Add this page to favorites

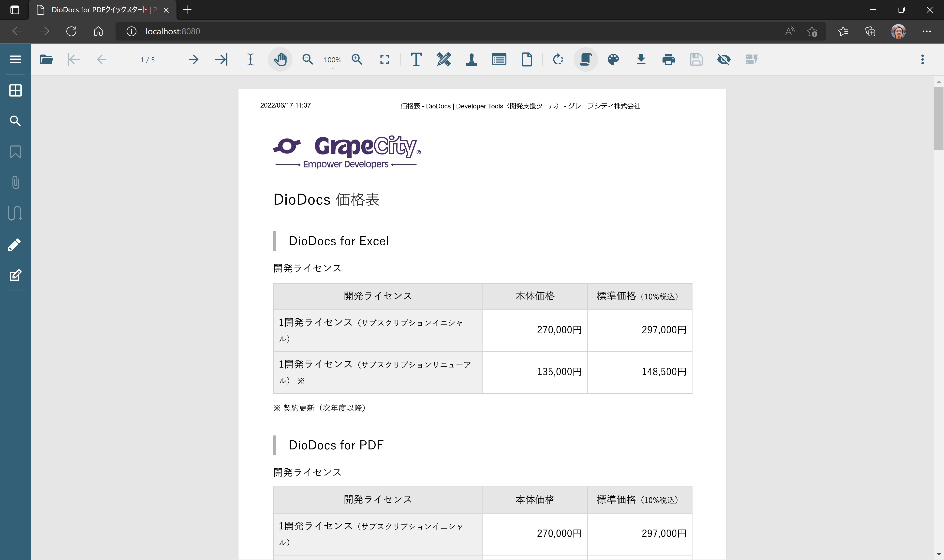tap(812, 31)
